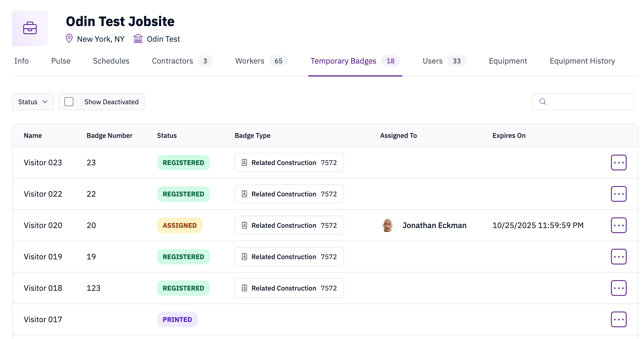Image resolution: width=644 pixels, height=339 pixels.
Task: Click Related Construction 7572 for Visitor 019
Action: [x=289, y=257]
